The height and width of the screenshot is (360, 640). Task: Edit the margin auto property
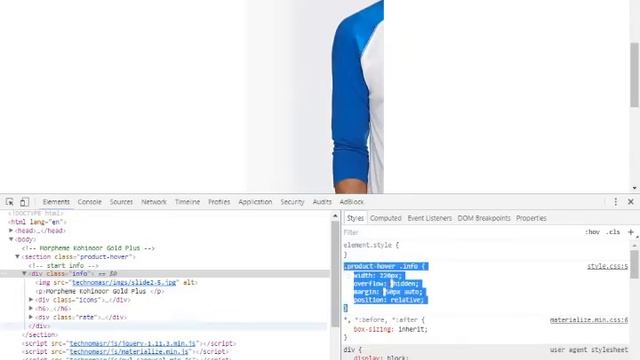(x=388, y=292)
